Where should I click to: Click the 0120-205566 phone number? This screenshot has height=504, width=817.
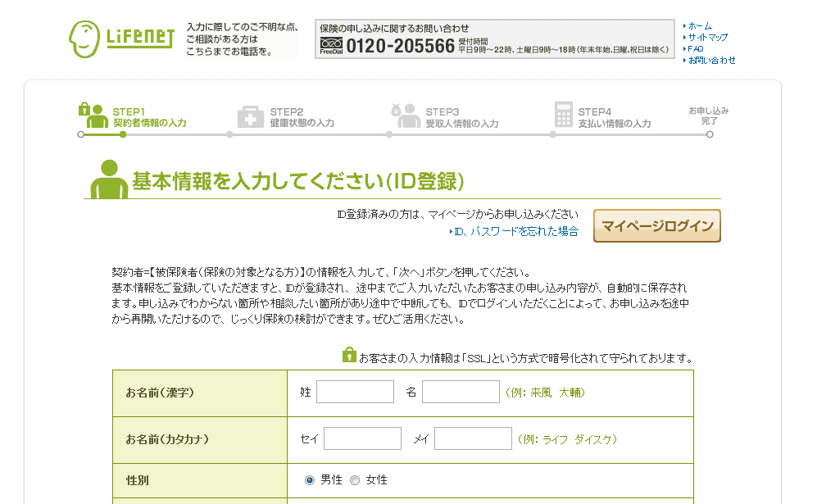tap(400, 46)
